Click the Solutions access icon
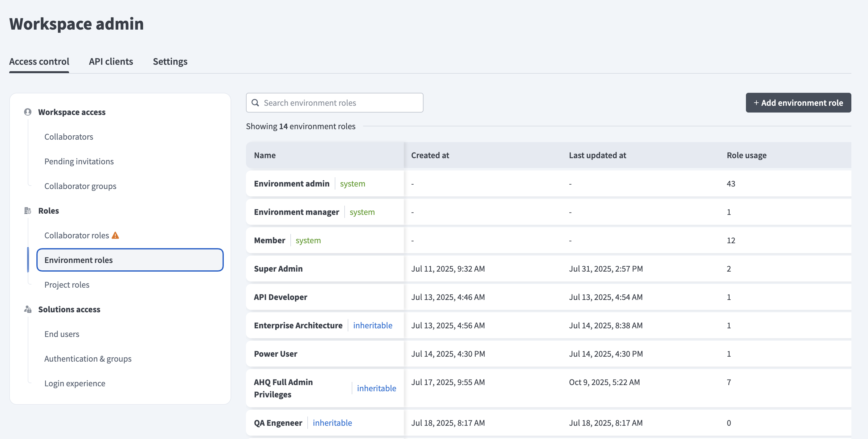Viewport: 868px width, 439px height. (x=28, y=309)
